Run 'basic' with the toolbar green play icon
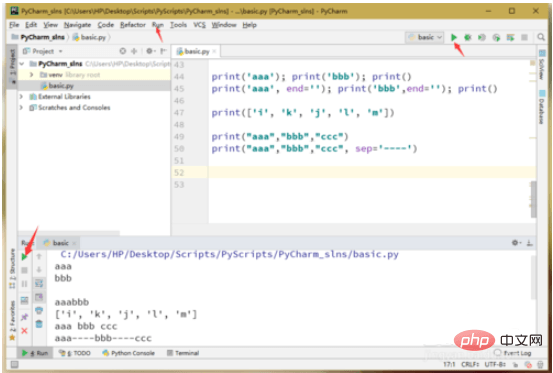The height and width of the screenshot is (373, 553). pos(454,37)
